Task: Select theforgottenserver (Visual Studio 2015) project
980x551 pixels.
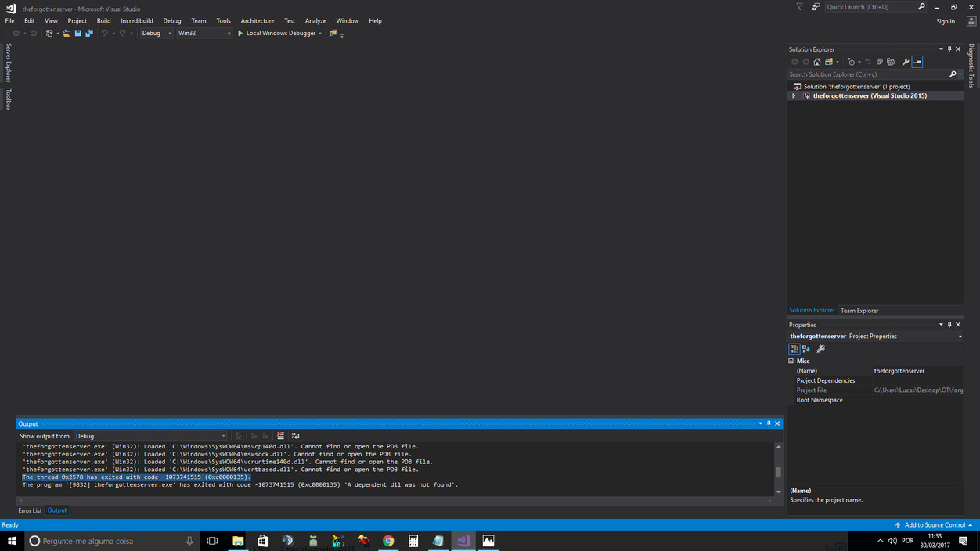Action: click(875, 95)
